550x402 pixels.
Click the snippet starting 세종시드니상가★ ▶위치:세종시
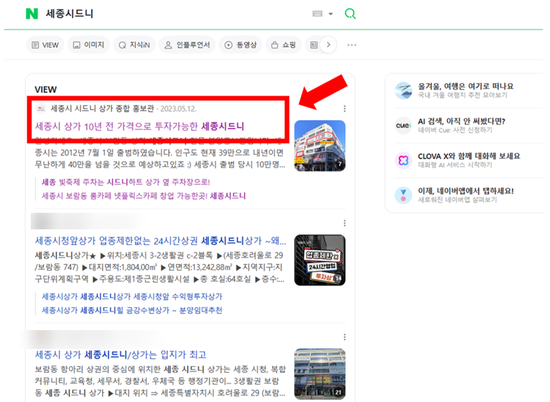160,267
